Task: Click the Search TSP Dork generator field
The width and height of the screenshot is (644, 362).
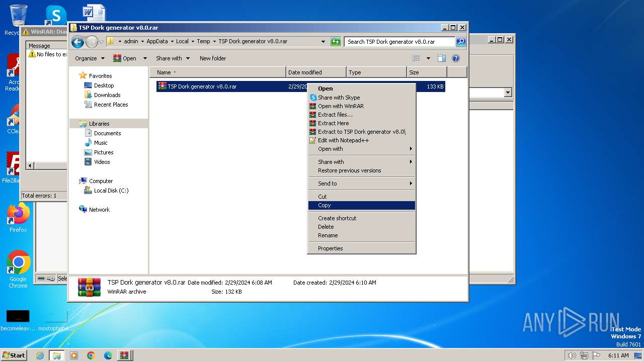Action: point(400,42)
